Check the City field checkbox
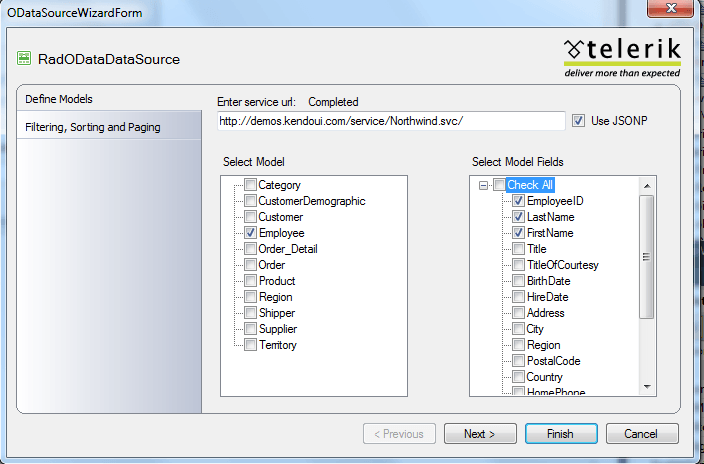Screen dimensions: 704x464 518,329
